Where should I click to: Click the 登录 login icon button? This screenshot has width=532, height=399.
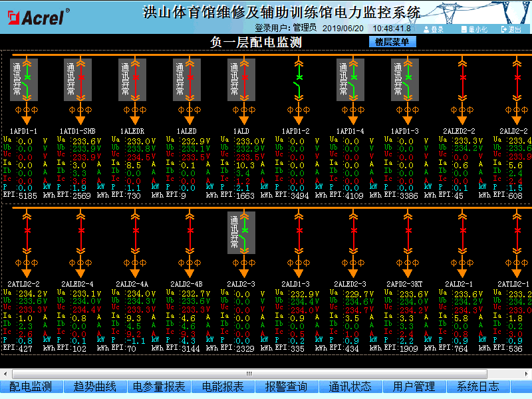(433, 29)
